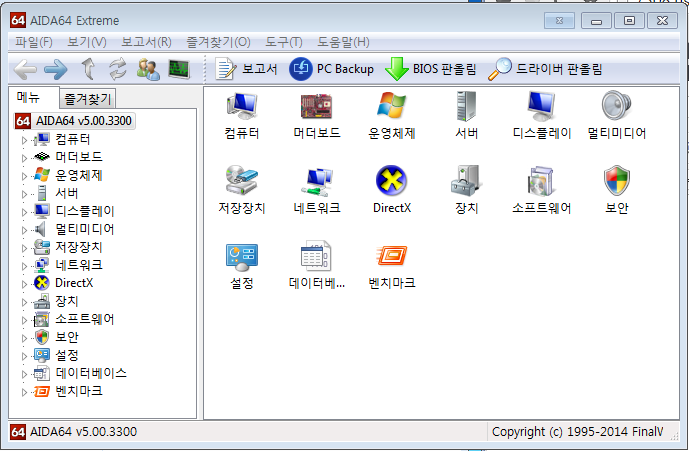Open the 디스플레이 monitor icon in main pane

coord(541,106)
